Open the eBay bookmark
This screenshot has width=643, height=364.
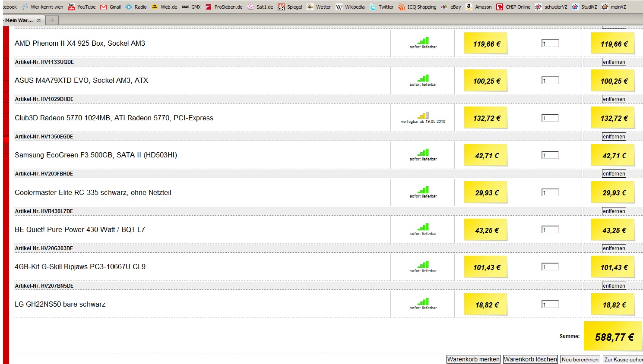tap(451, 7)
